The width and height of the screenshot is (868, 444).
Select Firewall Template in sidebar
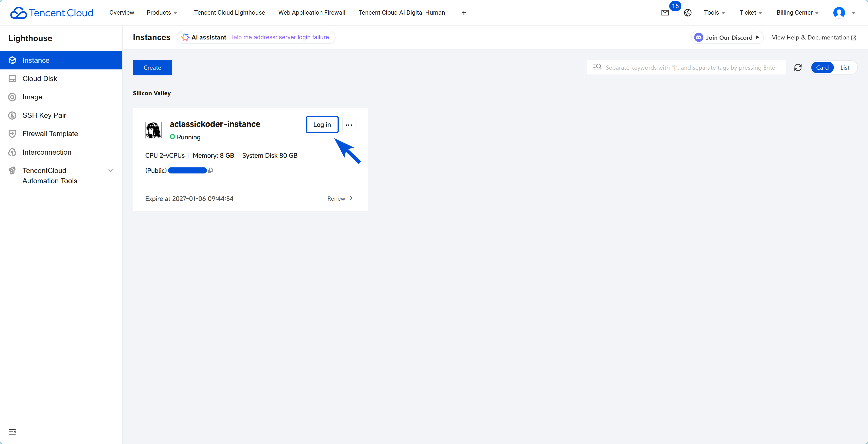(x=61, y=134)
